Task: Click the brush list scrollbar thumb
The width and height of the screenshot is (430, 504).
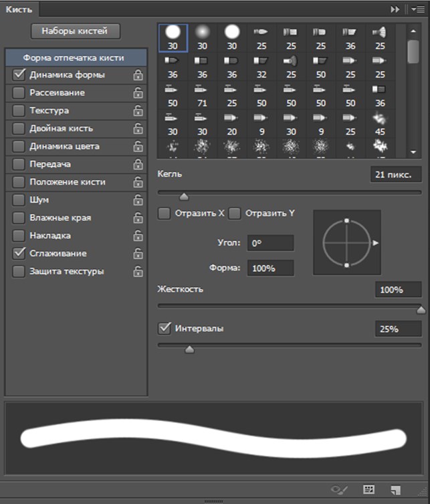Action: [x=413, y=52]
